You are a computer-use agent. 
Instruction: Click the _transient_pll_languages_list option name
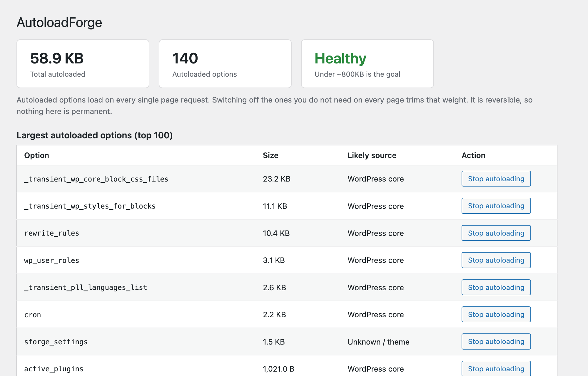(86, 287)
